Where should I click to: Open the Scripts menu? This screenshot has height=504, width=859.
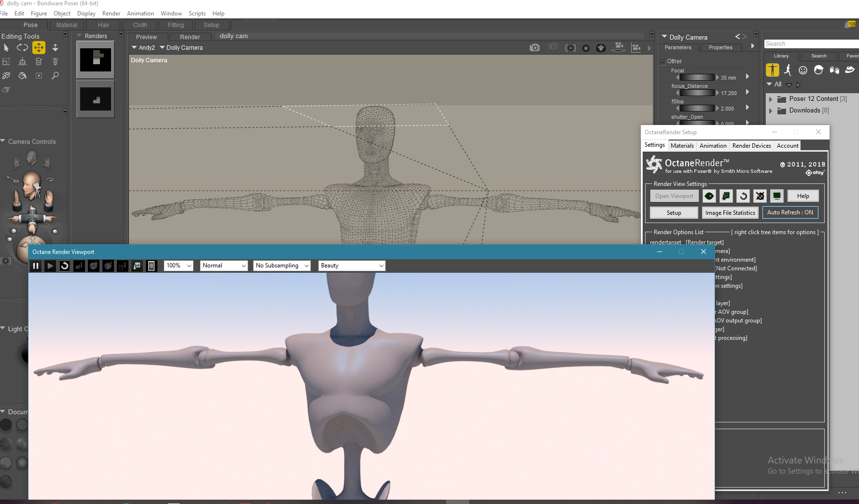click(x=197, y=14)
